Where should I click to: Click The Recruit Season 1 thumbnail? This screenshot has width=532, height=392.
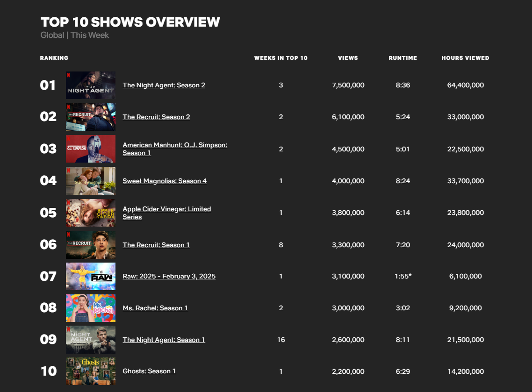(x=91, y=245)
